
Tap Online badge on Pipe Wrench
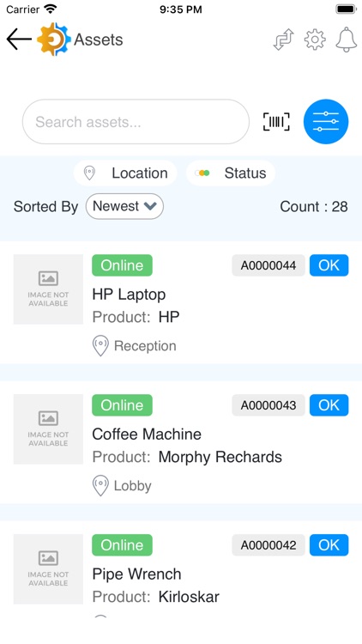point(122,545)
